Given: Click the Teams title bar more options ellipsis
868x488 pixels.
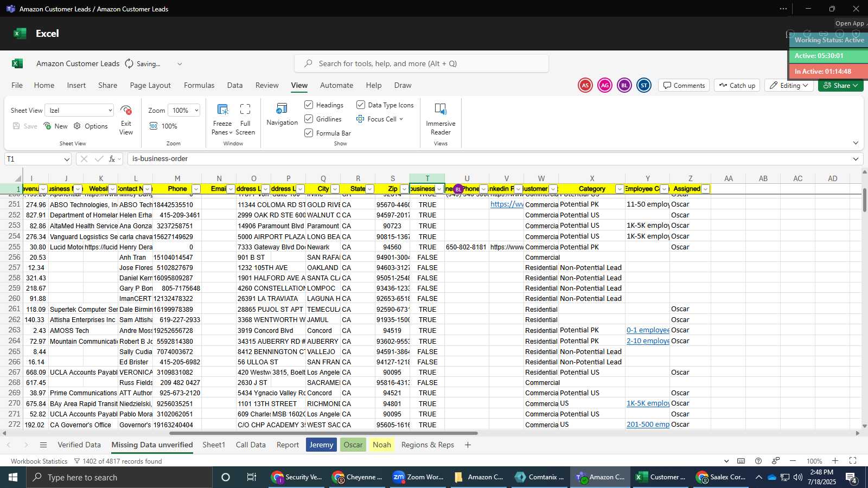Looking at the screenshot, I should [783, 9].
